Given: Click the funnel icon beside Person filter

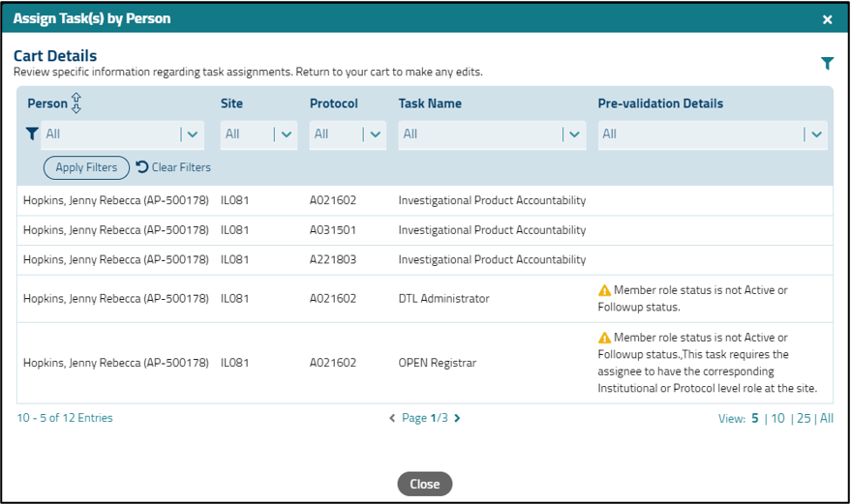Looking at the screenshot, I should pos(32,134).
